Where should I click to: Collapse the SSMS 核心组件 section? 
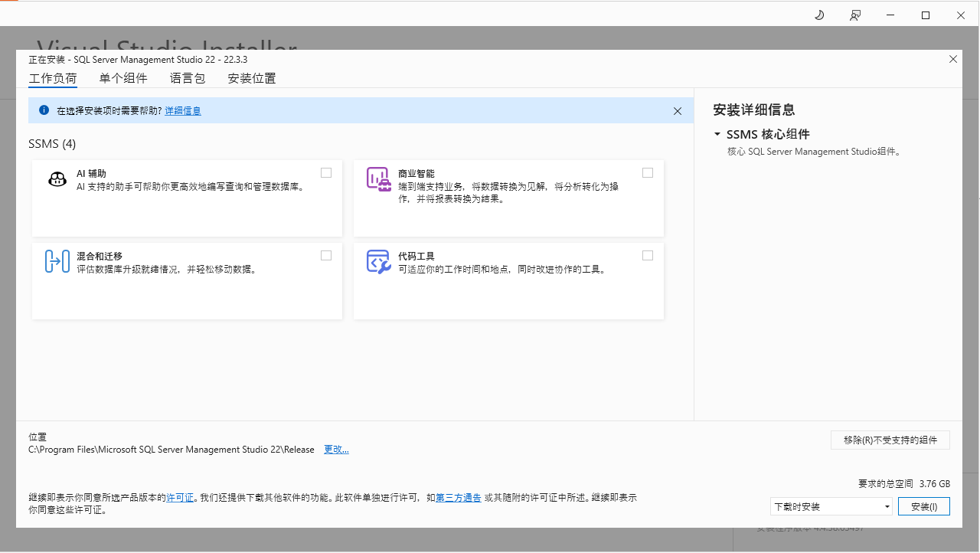(x=717, y=134)
